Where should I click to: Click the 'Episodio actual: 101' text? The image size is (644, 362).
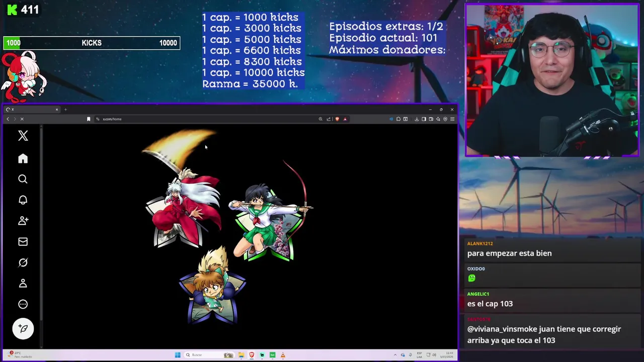click(x=383, y=38)
